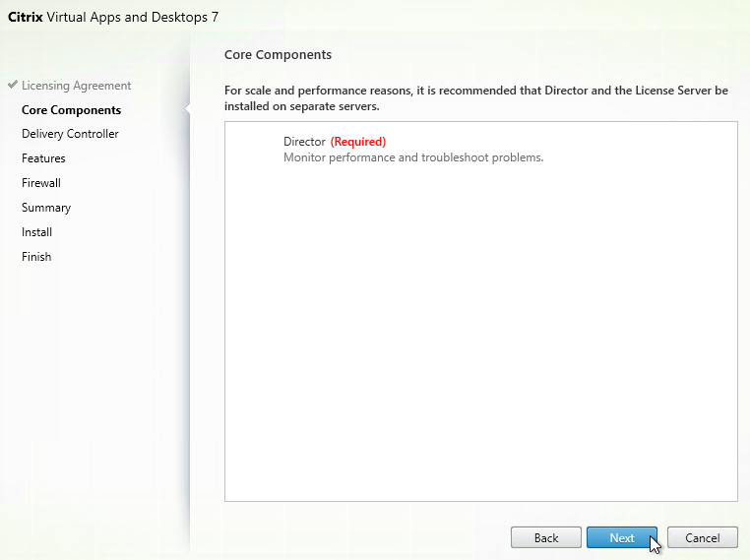This screenshot has width=750, height=560.
Task: Go to the Licensing Agreement step
Action: tap(76, 86)
